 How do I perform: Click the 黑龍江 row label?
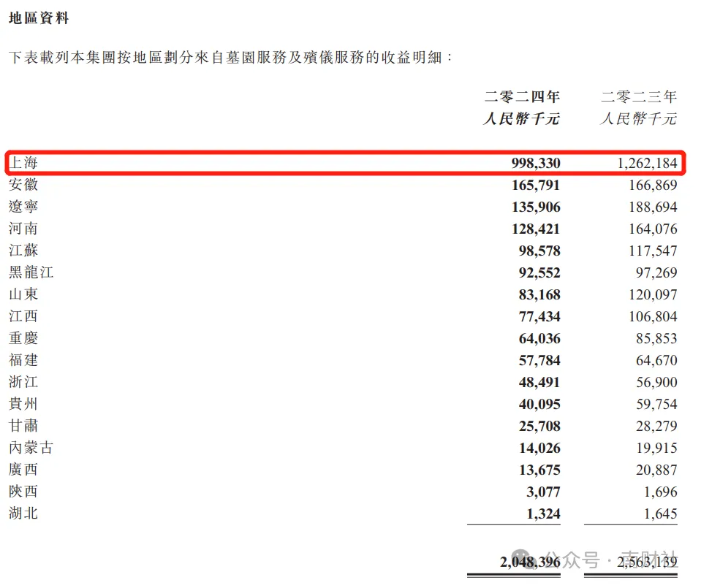(31, 272)
